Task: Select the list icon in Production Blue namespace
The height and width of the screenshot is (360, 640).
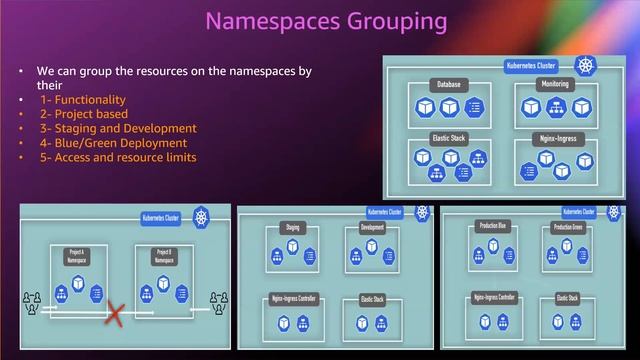Action: [x=509, y=256]
